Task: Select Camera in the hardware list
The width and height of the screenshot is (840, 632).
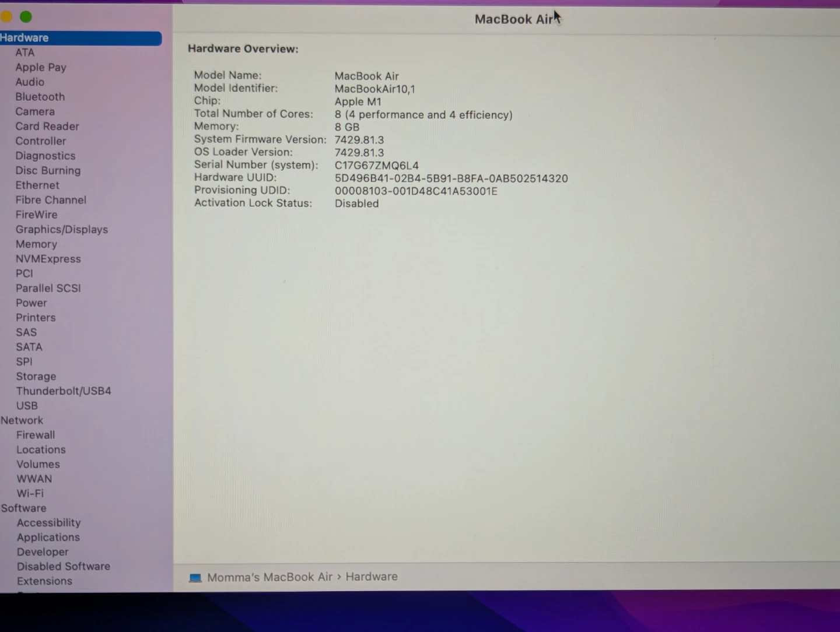Action: click(x=35, y=111)
